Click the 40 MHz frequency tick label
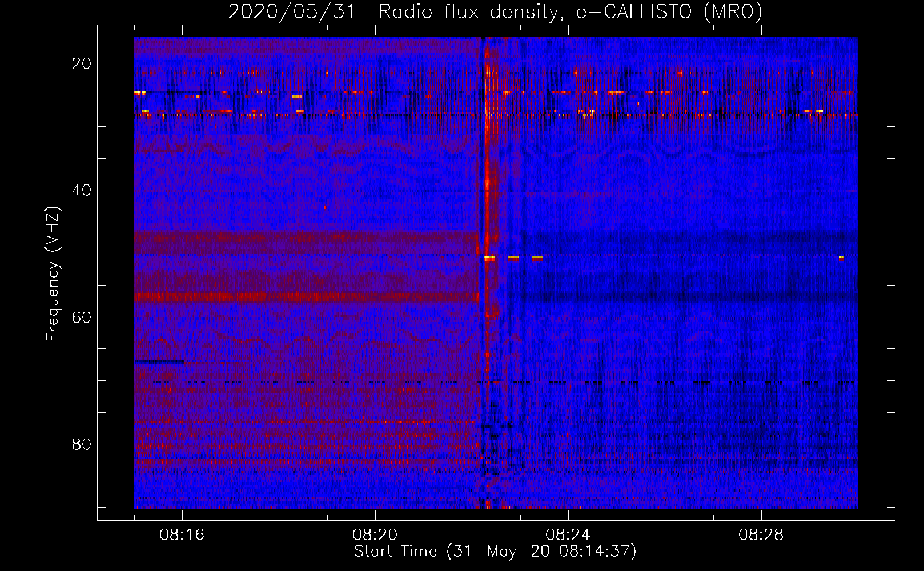This screenshot has height=571, width=924. [82, 190]
